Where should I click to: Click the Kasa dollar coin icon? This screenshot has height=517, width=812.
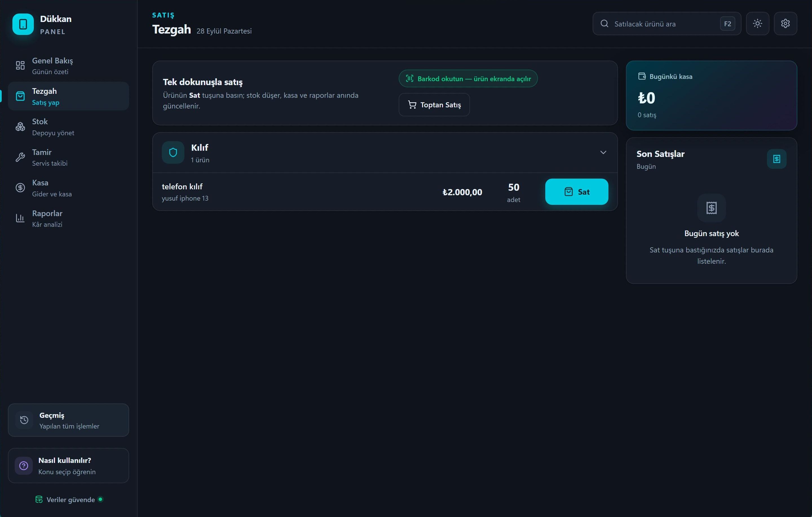point(20,188)
